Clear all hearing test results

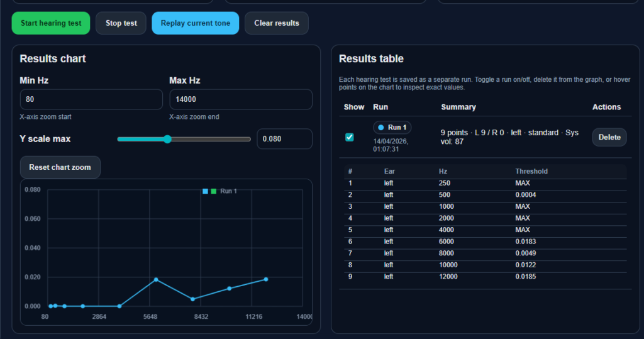point(276,23)
